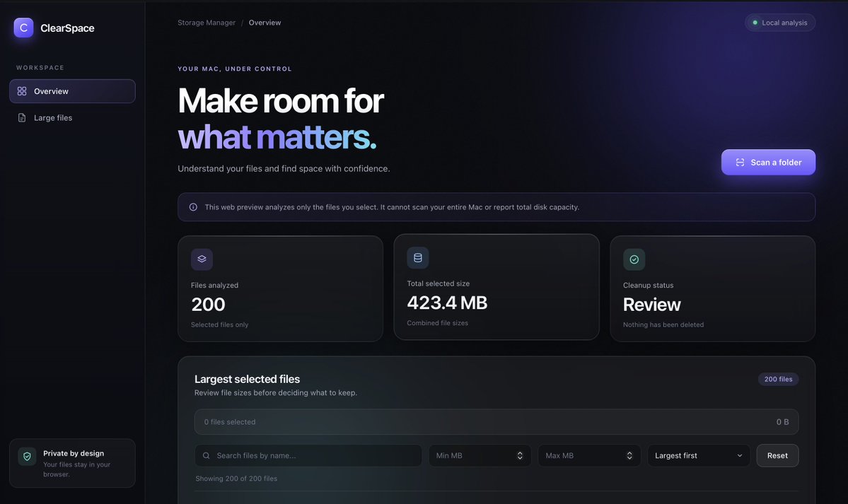Click the Combined file sizes caption
The width and height of the screenshot is (848, 504).
tap(438, 323)
